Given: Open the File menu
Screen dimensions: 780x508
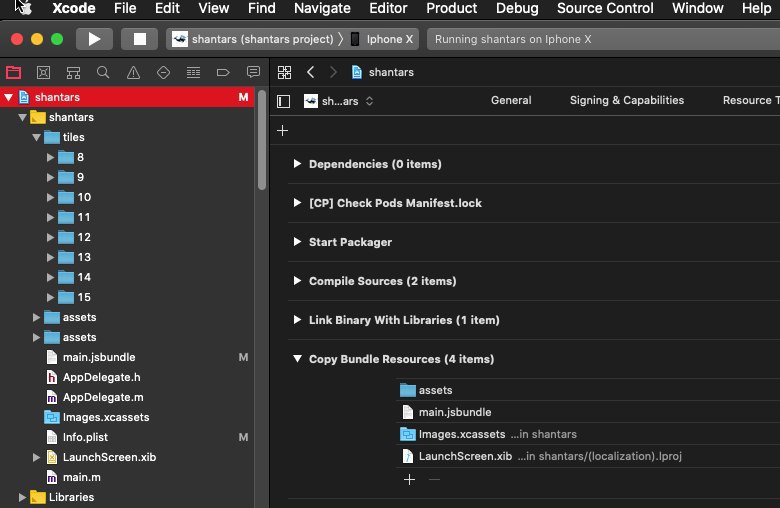Looking at the screenshot, I should (x=125, y=8).
